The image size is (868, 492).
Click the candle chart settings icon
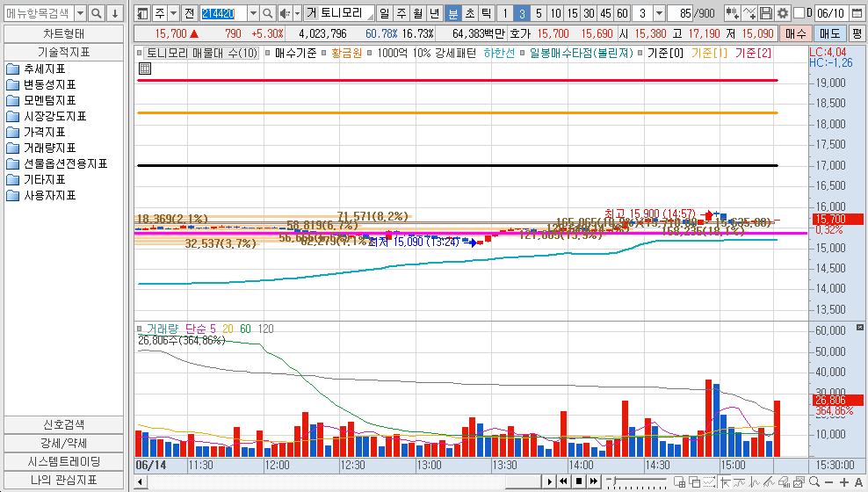pyautogui.click(x=732, y=13)
